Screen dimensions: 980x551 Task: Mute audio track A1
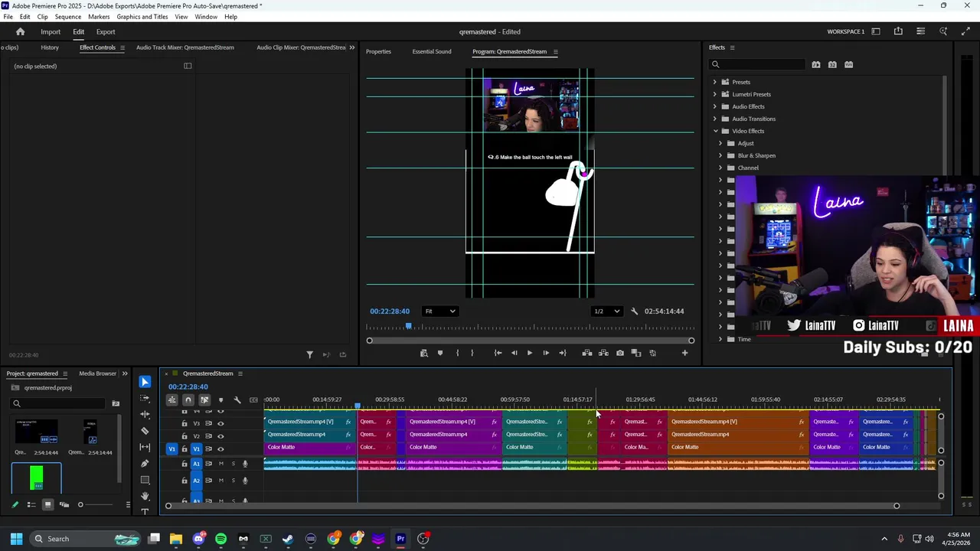[x=221, y=464]
